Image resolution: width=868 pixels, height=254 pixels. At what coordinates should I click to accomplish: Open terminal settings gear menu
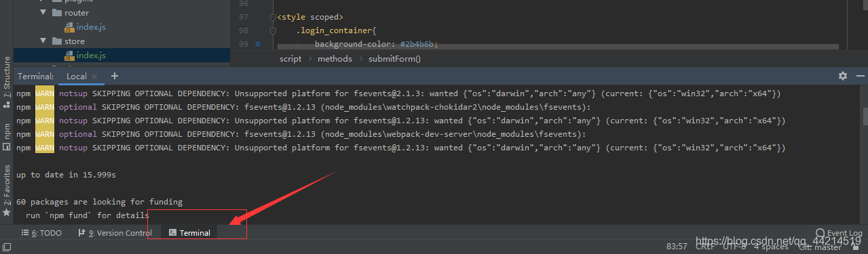843,76
